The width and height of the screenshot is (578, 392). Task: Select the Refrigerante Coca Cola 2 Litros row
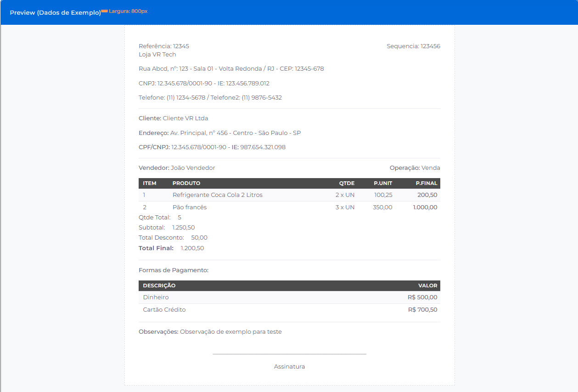218,195
